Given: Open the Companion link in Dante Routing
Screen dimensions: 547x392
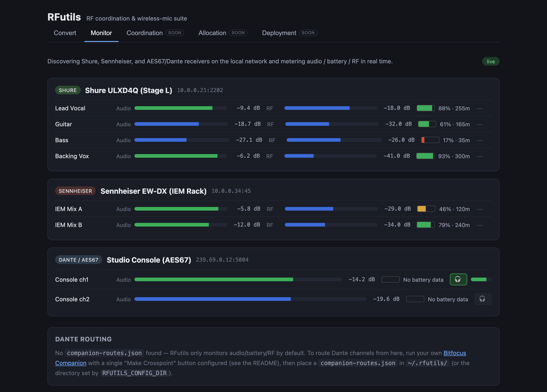Looking at the screenshot, I should [71, 363].
